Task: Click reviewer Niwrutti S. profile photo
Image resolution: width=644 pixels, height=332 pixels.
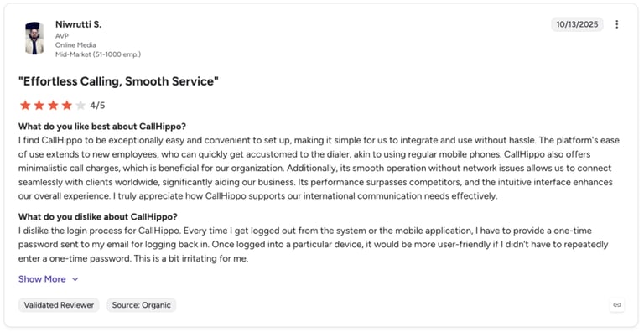Action: 34,39
